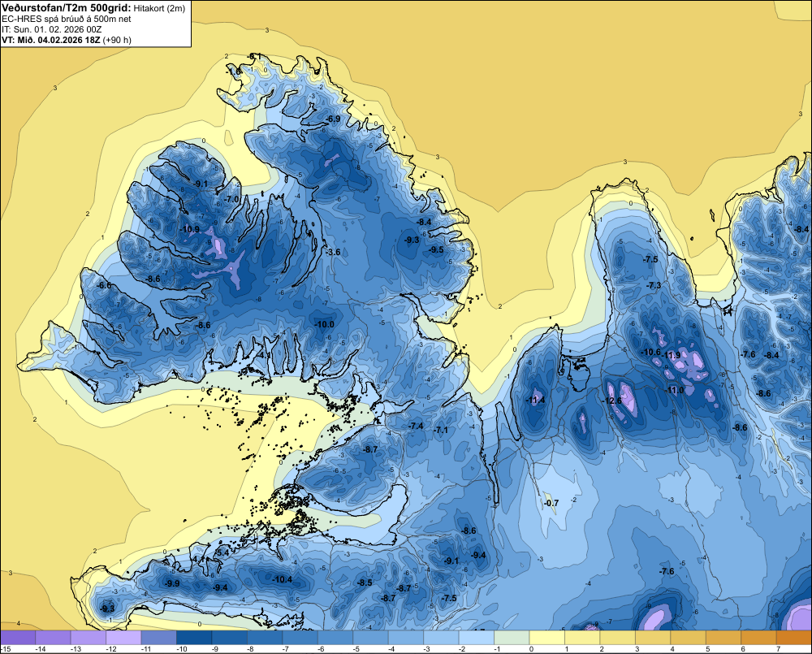
Task: Click the 'EC-HRES spá brúuð á 500m net' line
Action: click(67, 19)
